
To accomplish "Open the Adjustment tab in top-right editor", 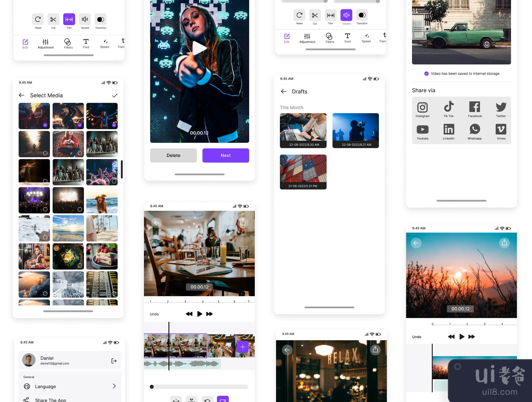I will click(307, 38).
